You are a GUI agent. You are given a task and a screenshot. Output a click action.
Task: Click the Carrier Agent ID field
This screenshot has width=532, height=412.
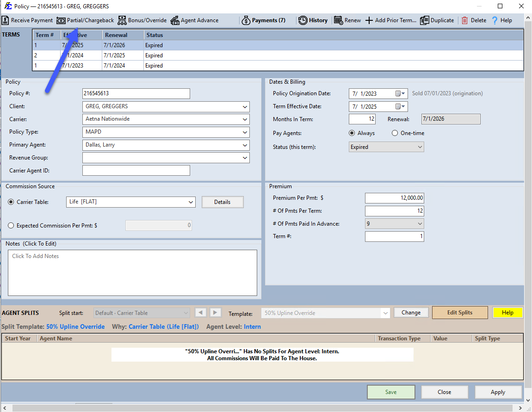point(136,171)
